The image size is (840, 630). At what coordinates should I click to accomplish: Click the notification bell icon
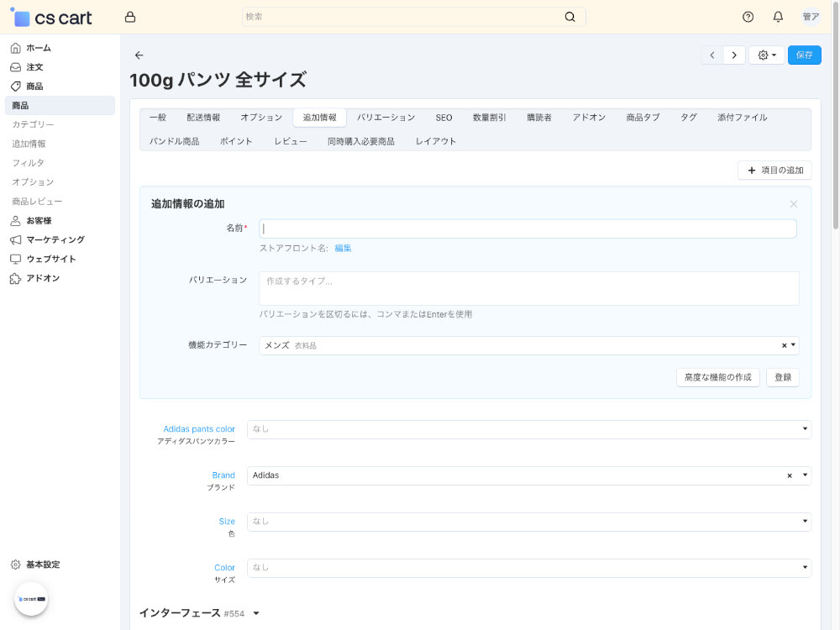coord(777,16)
